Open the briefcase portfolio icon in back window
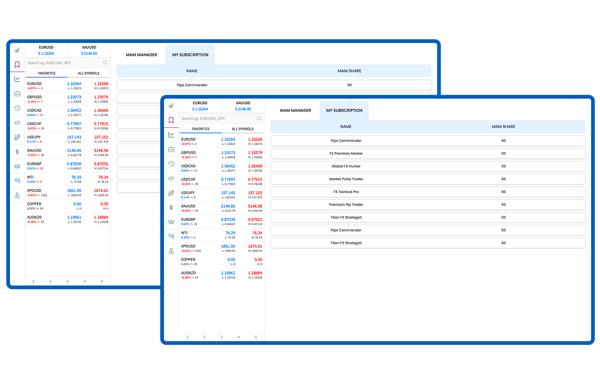Viewport: 600px width, 384px height. pos(17,94)
